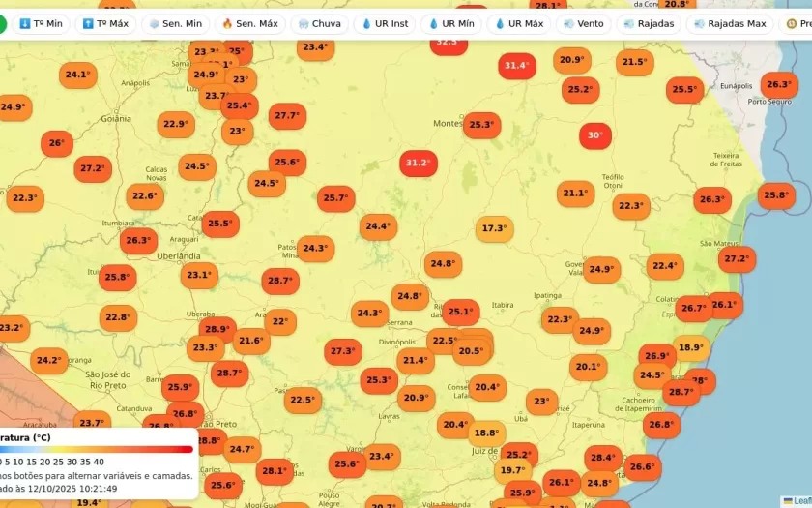Click the temperature color gradient legend bar
The height and width of the screenshot is (508, 812).
(97, 449)
